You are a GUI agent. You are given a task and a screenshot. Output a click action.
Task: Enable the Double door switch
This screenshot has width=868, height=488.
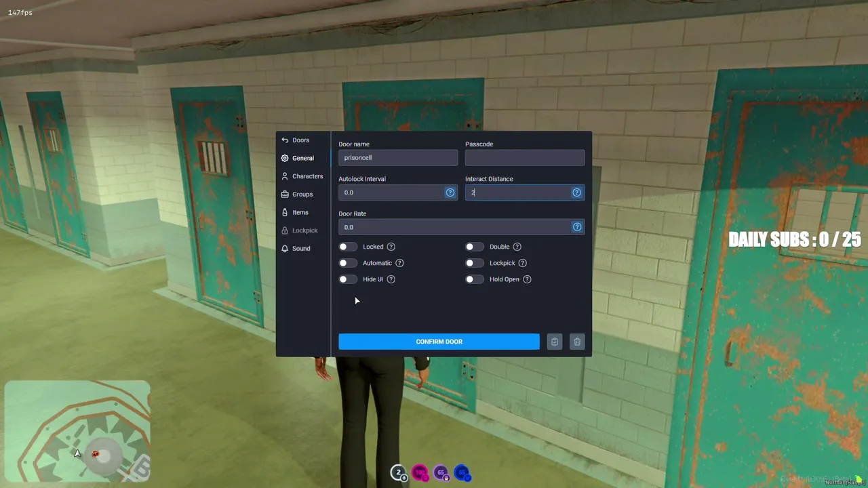[x=475, y=247]
